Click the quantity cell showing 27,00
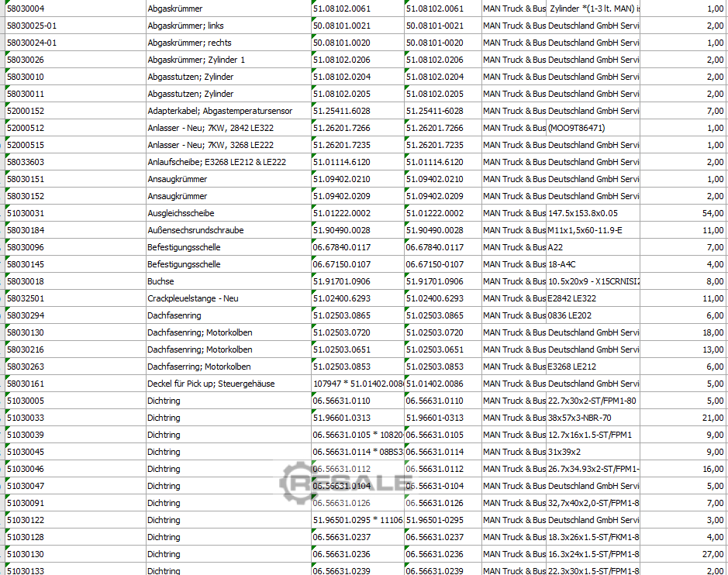Viewport: 728px width, 575px height. pos(684,554)
